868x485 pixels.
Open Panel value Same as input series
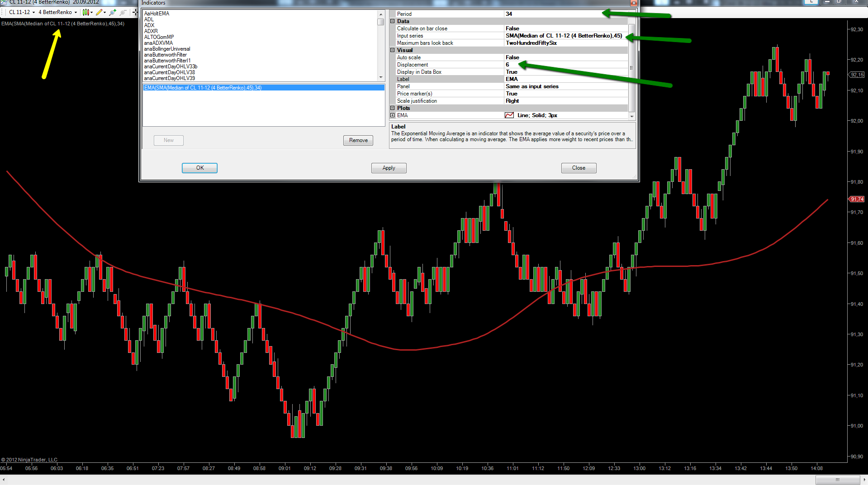coord(565,86)
